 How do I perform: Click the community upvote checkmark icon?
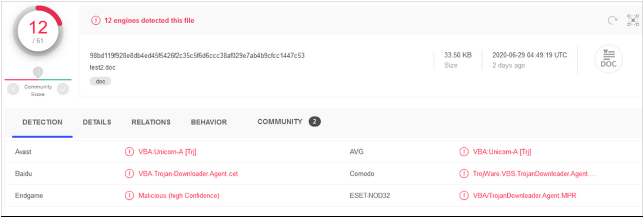pyautogui.click(x=63, y=89)
